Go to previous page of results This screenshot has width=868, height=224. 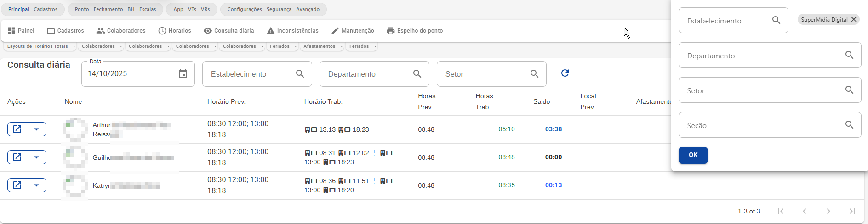pos(805,211)
